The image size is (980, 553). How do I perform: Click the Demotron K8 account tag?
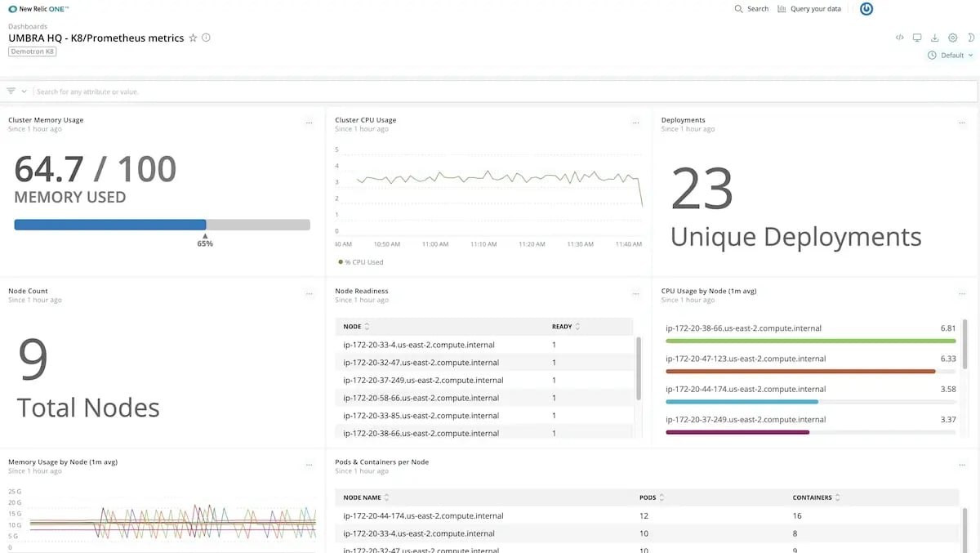point(32,51)
